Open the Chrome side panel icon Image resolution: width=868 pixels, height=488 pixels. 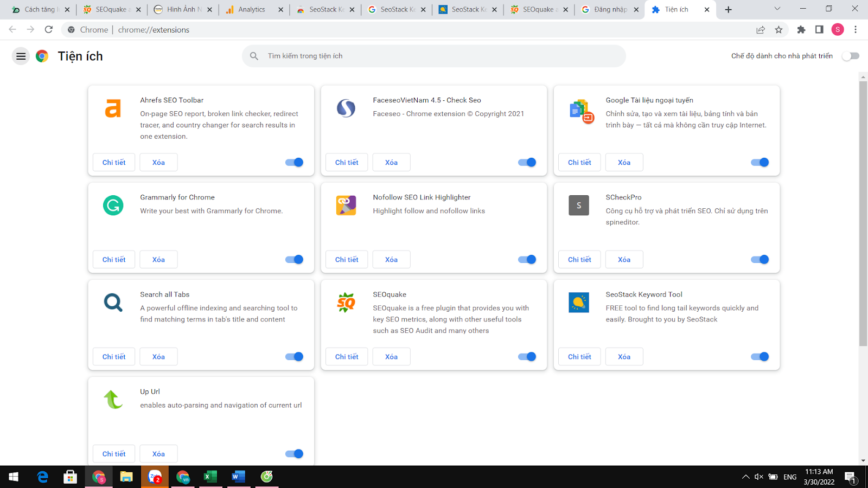point(819,30)
